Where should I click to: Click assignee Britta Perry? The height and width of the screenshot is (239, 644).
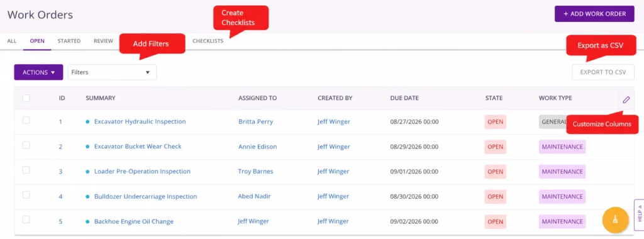[x=255, y=121]
